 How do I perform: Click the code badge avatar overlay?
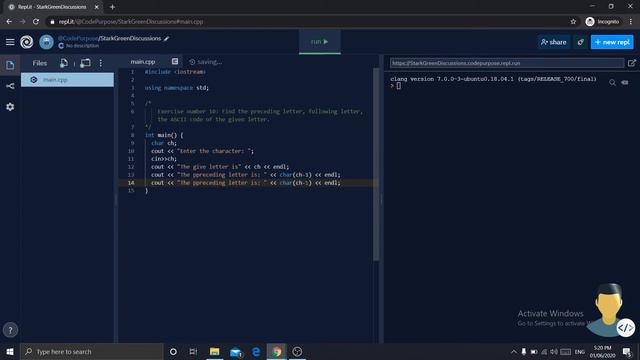[x=625, y=327]
